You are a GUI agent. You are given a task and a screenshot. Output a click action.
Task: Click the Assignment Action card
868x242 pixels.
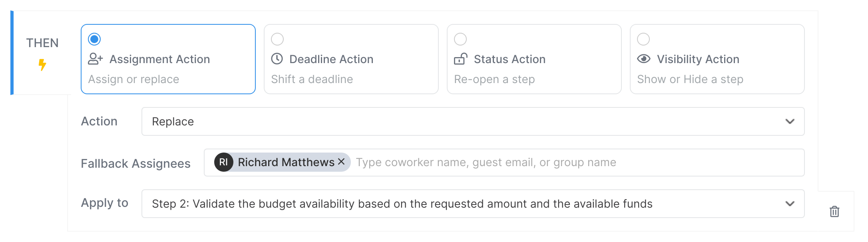click(x=168, y=60)
